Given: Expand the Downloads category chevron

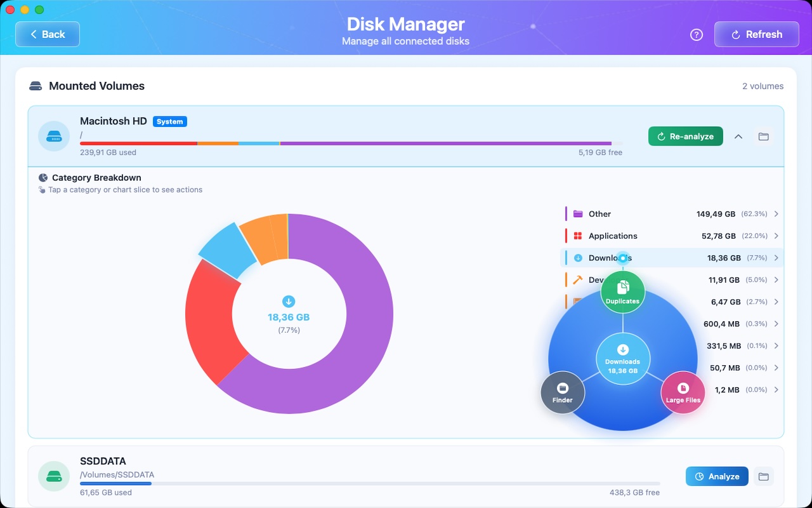Looking at the screenshot, I should click(776, 258).
